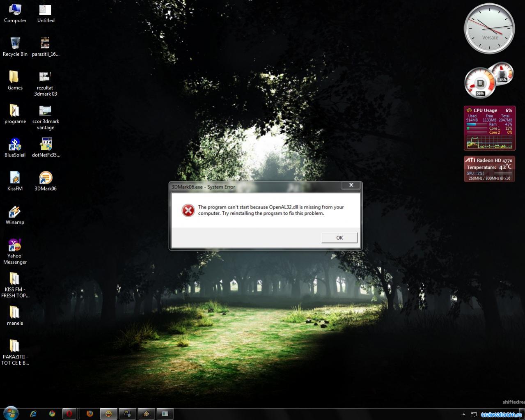The width and height of the screenshot is (525, 420).
Task: Click the Core 1 usage row
Action: click(489, 128)
